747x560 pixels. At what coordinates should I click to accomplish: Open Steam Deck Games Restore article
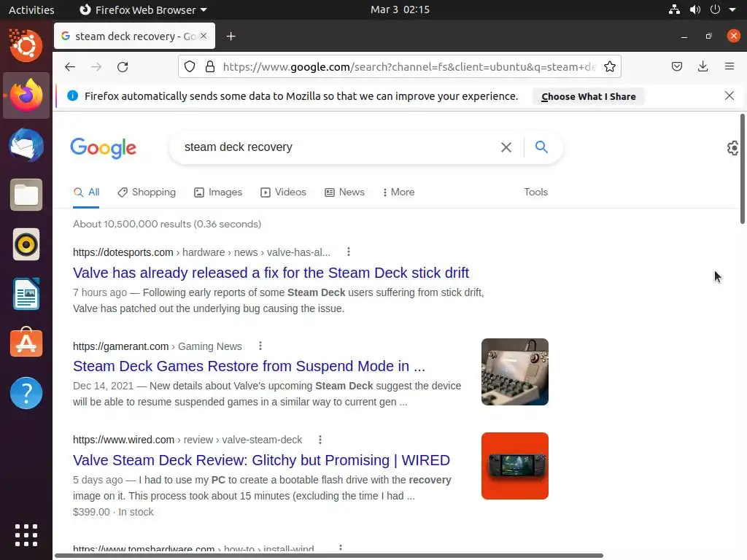[249, 366]
